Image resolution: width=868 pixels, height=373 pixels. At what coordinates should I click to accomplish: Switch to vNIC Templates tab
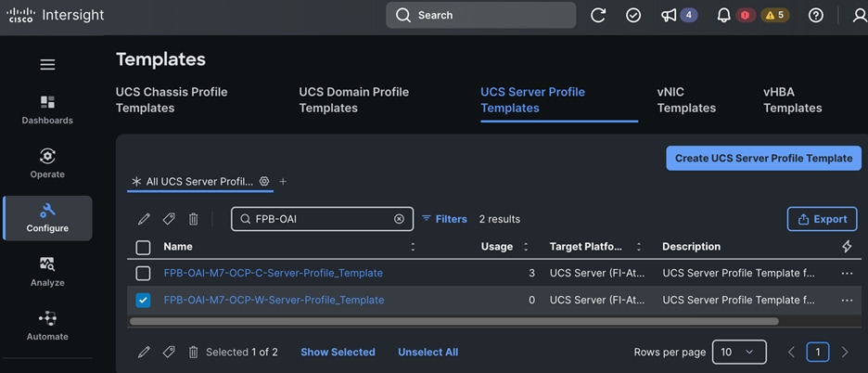click(686, 100)
